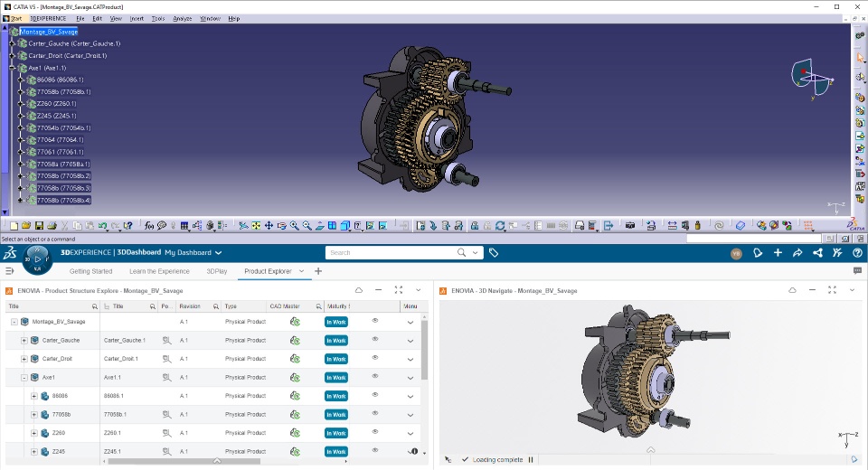Screen dimensions: 868x470
Task: Toggle visibility eye for Carter_Gauche row
Action: click(x=374, y=339)
